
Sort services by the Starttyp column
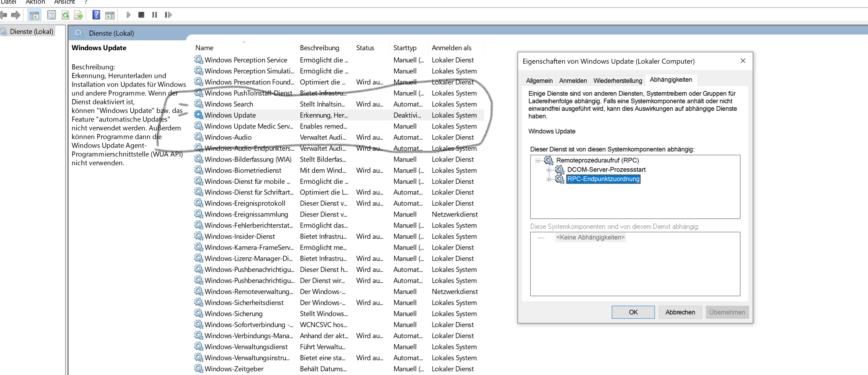405,48
